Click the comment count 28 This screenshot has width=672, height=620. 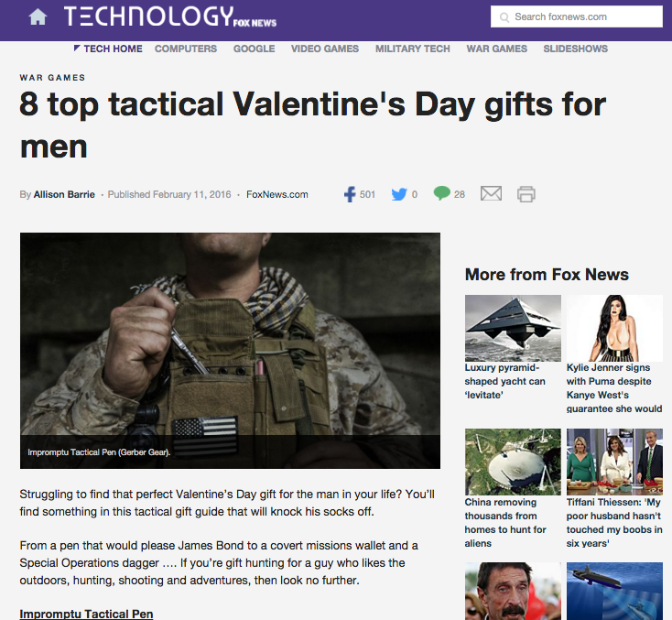(460, 195)
